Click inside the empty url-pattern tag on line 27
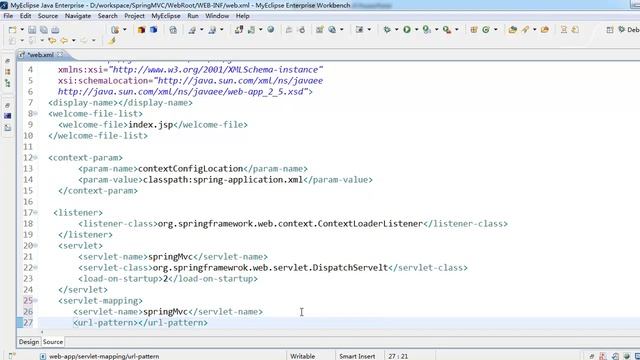Viewport: 640px width, 360px height. click(138, 323)
